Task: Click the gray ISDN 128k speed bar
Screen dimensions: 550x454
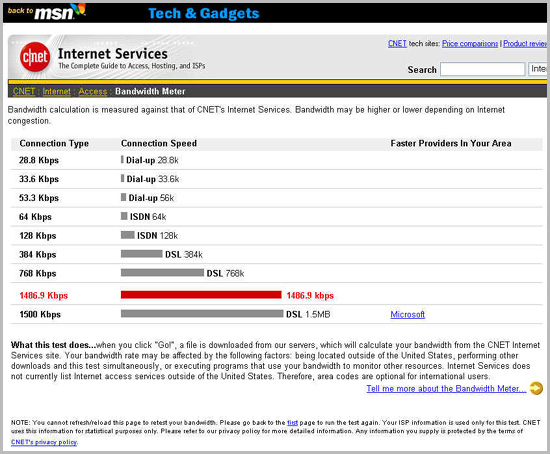Action: click(x=128, y=235)
